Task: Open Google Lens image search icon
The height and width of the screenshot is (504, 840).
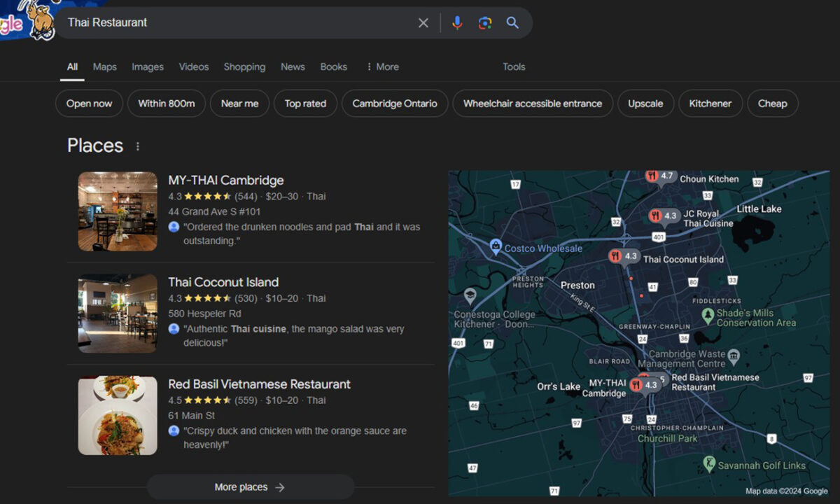Action: pos(485,23)
